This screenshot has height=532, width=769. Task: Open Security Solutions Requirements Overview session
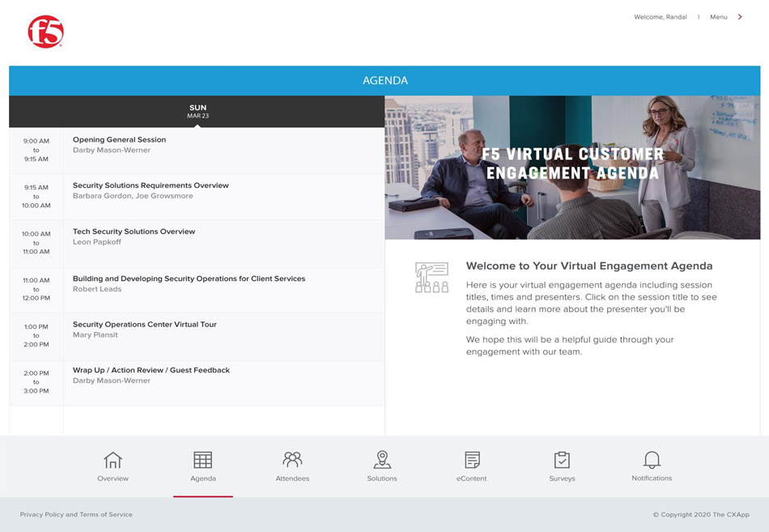pyautogui.click(x=151, y=185)
